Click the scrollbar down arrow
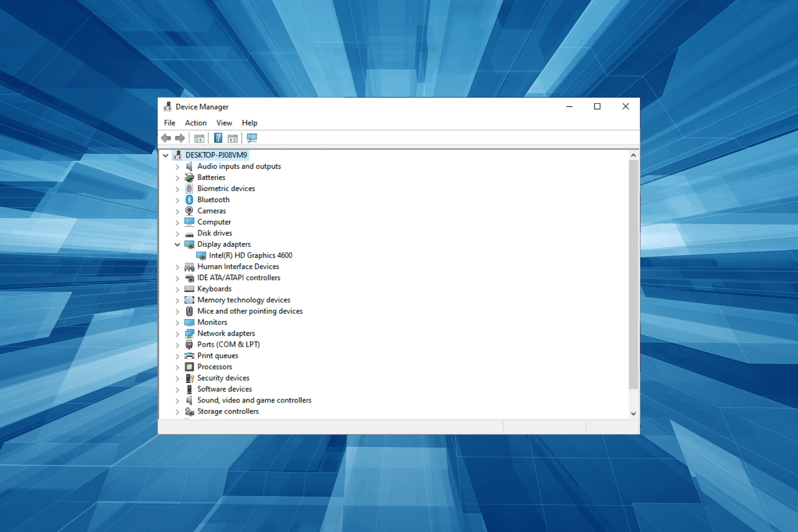 633,414
